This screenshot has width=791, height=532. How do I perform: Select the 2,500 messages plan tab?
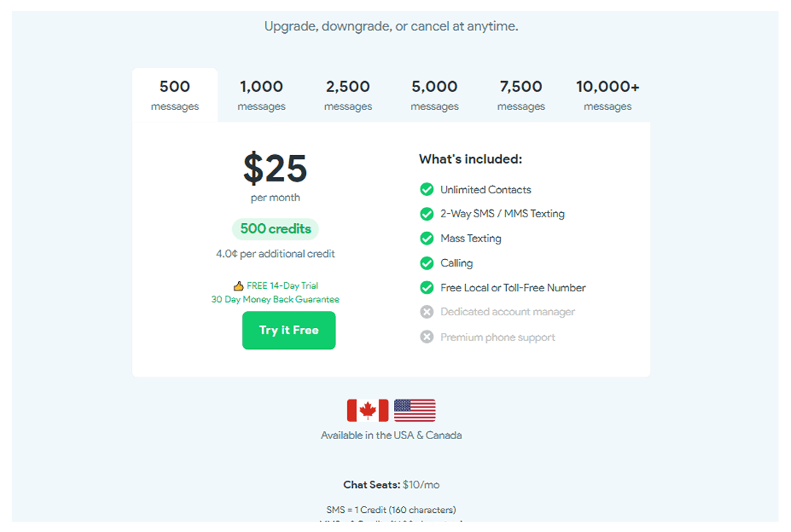click(348, 95)
